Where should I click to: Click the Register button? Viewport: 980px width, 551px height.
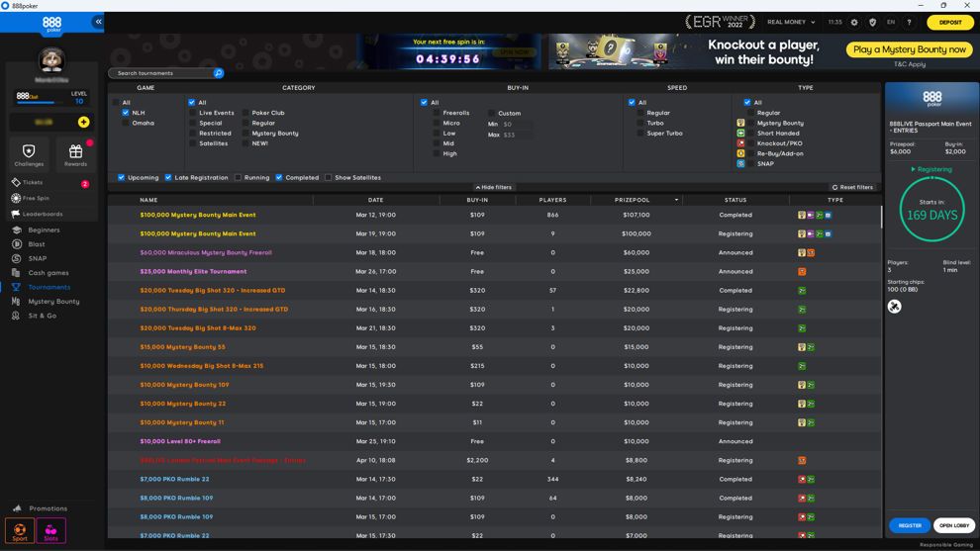(x=910, y=525)
